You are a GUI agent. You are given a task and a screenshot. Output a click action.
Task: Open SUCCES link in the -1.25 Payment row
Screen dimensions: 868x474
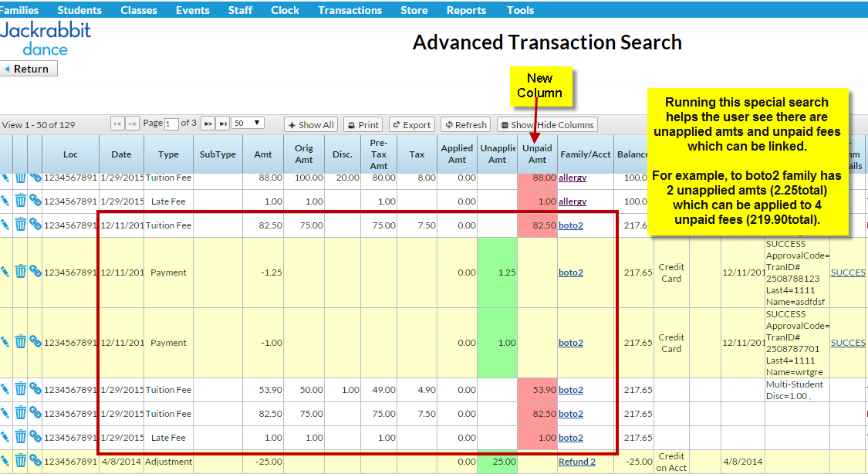(847, 272)
